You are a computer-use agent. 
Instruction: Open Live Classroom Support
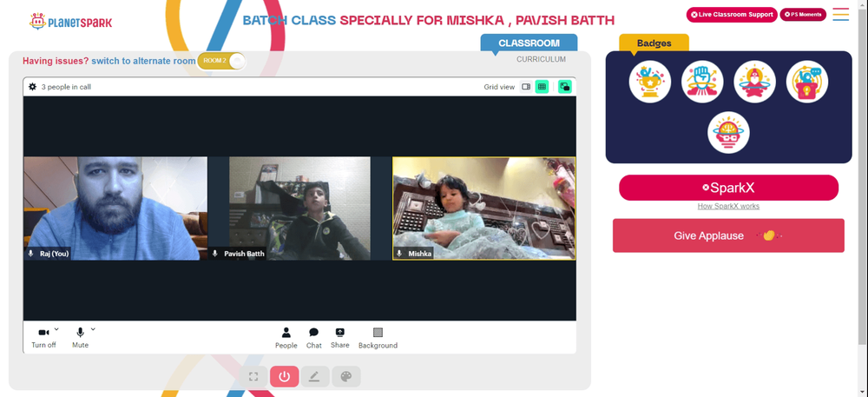[x=732, y=15]
